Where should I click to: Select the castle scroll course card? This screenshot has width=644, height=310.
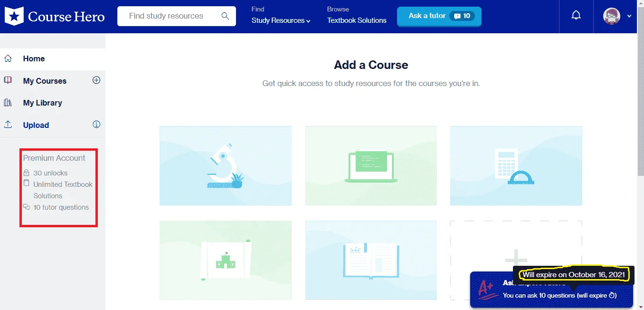(x=226, y=260)
